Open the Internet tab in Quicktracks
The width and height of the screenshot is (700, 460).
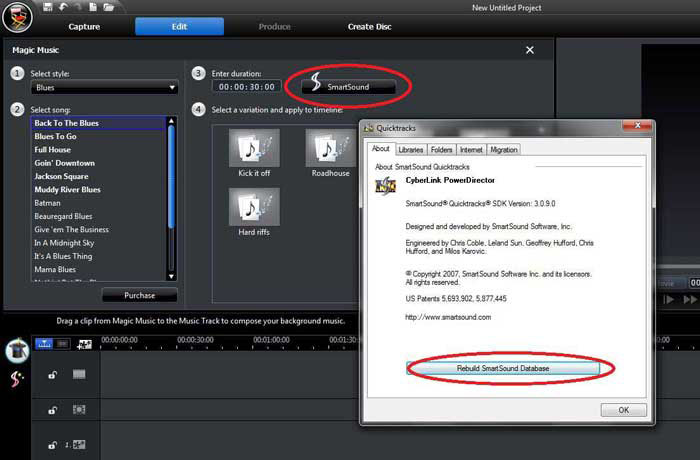pyautogui.click(x=471, y=150)
